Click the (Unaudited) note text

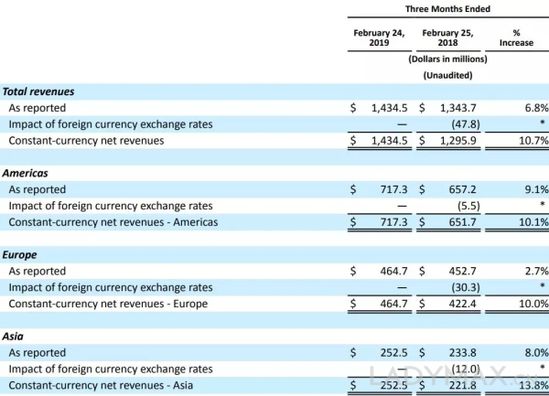click(x=448, y=75)
